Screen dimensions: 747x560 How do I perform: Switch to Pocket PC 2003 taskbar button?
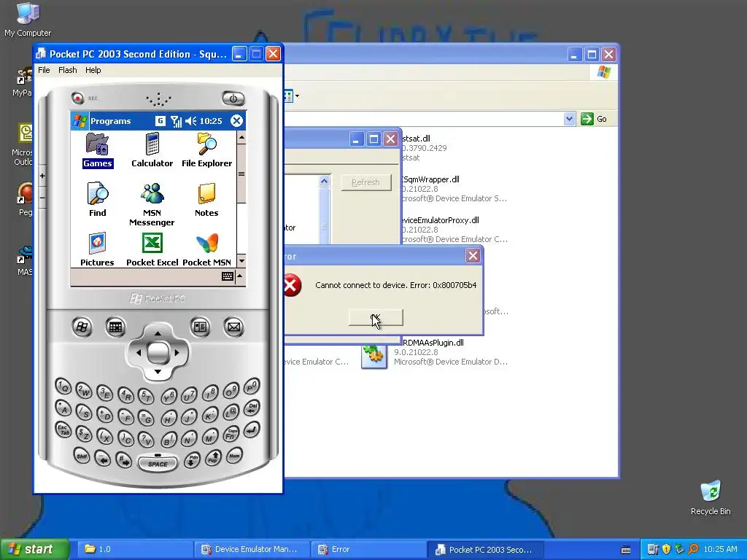point(485,550)
